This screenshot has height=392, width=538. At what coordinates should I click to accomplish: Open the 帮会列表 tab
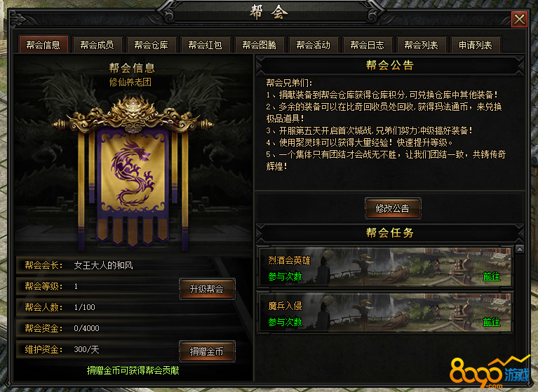pos(422,45)
